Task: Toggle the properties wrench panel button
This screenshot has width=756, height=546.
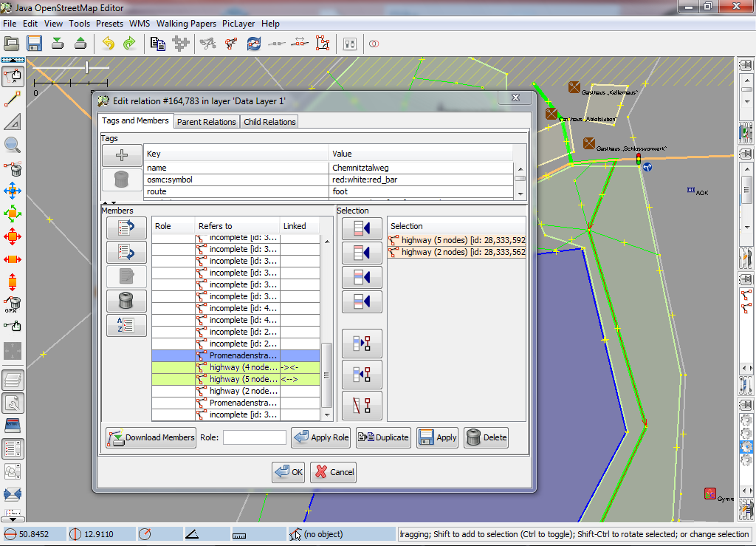Action: coord(13,403)
